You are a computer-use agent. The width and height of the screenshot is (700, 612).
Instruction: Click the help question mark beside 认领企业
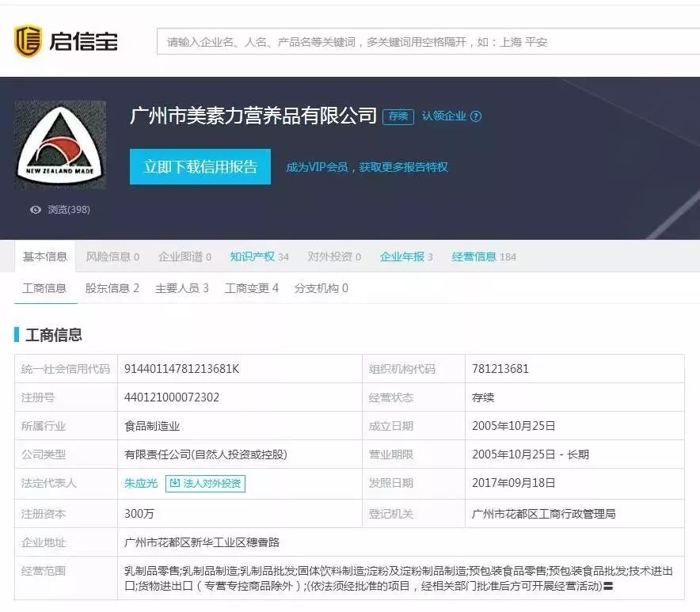[x=476, y=116]
